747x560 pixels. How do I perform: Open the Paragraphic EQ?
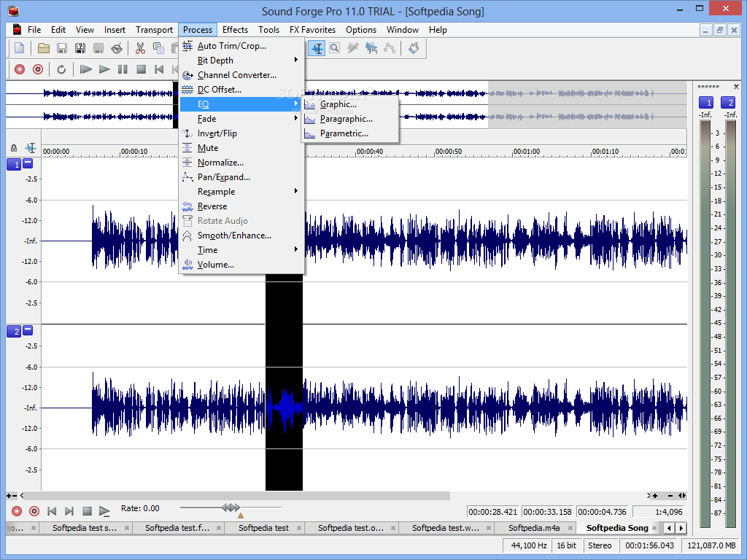[350, 119]
